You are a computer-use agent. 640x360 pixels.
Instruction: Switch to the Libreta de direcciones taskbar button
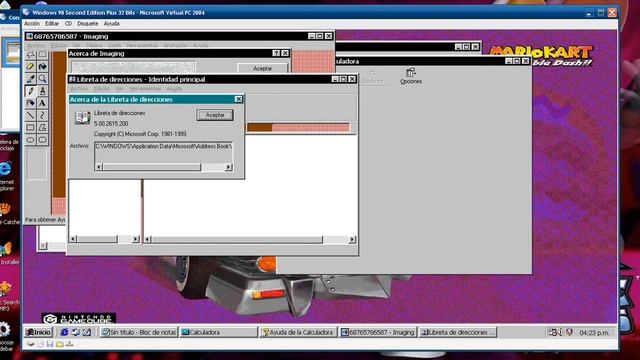pyautogui.click(x=458, y=332)
